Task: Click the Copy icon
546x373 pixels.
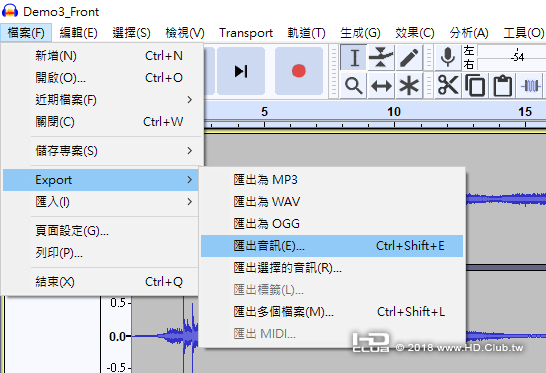Action: tap(475, 85)
